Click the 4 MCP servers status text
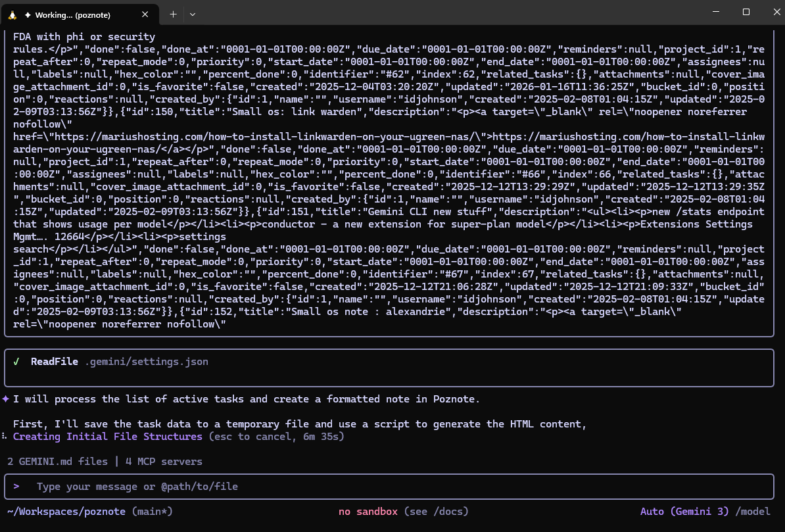 click(164, 462)
